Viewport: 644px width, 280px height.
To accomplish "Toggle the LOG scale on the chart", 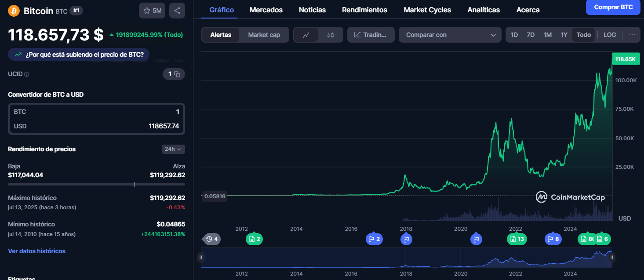I will 610,35.
